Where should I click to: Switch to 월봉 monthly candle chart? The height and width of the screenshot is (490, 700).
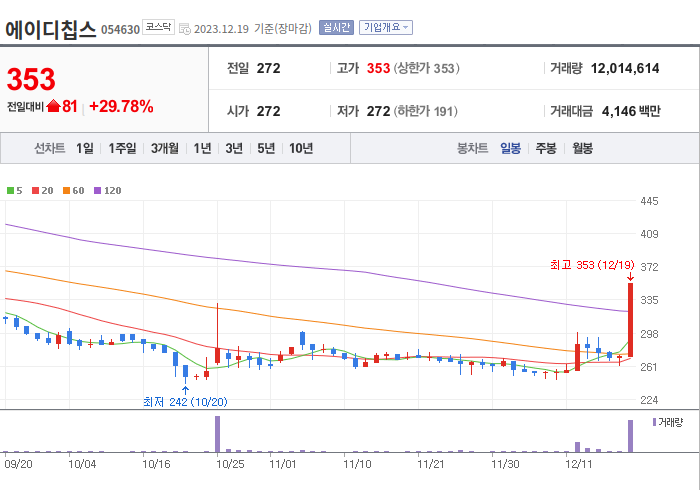[583, 148]
